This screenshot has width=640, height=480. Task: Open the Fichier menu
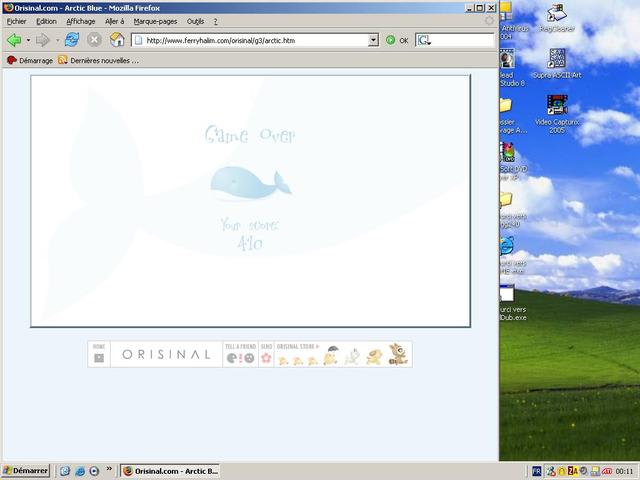click(16, 21)
